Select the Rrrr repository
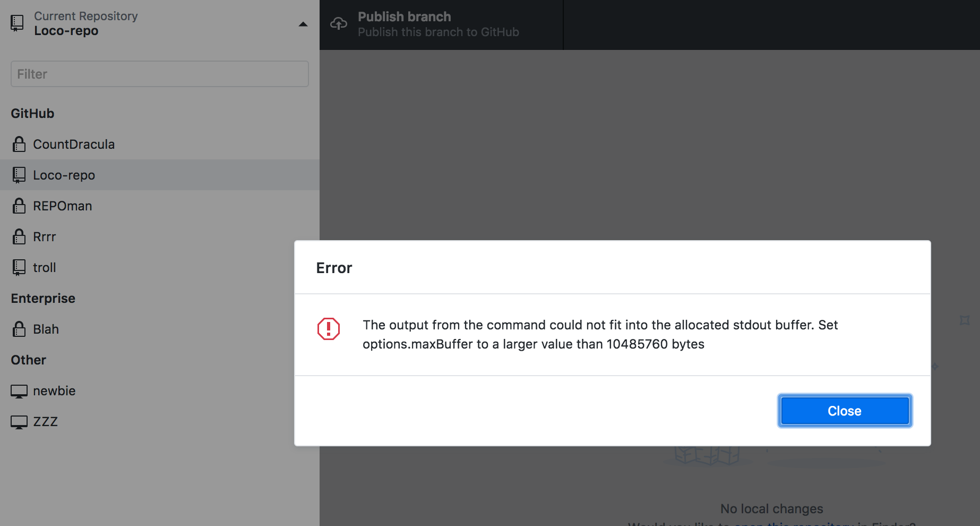This screenshot has height=526, width=980. pyautogui.click(x=44, y=236)
